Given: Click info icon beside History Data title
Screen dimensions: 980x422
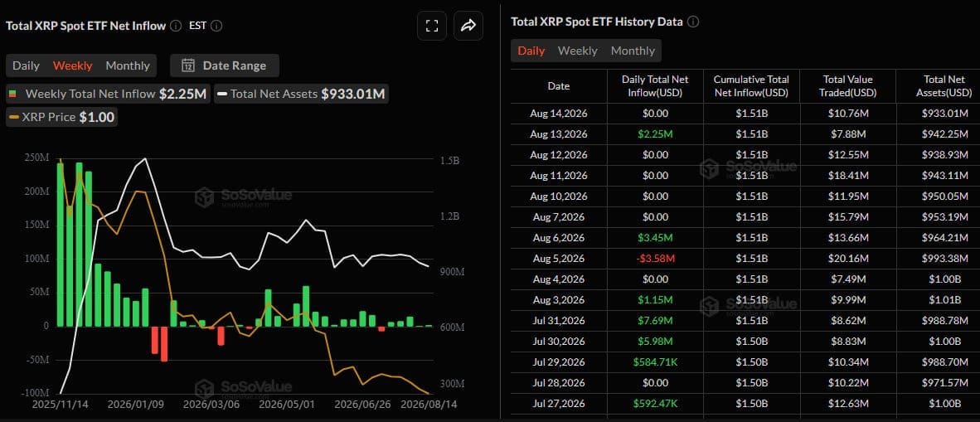Looking at the screenshot, I should click(693, 22).
